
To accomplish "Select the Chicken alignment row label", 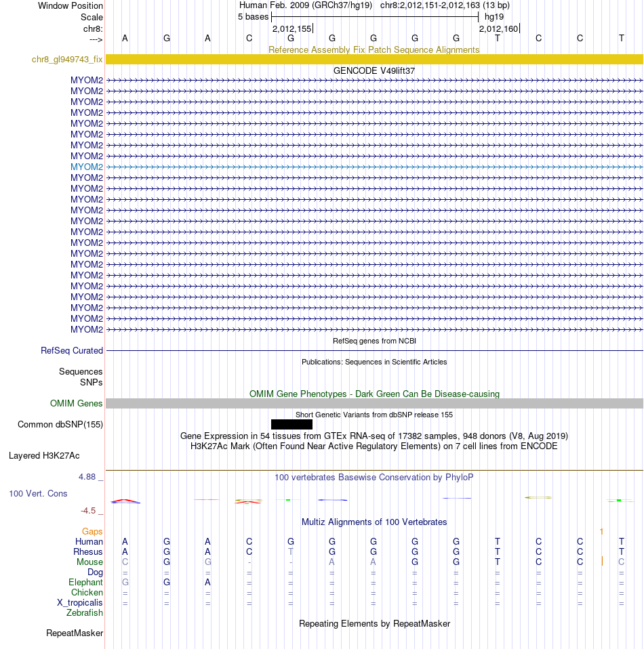I will (87, 593).
